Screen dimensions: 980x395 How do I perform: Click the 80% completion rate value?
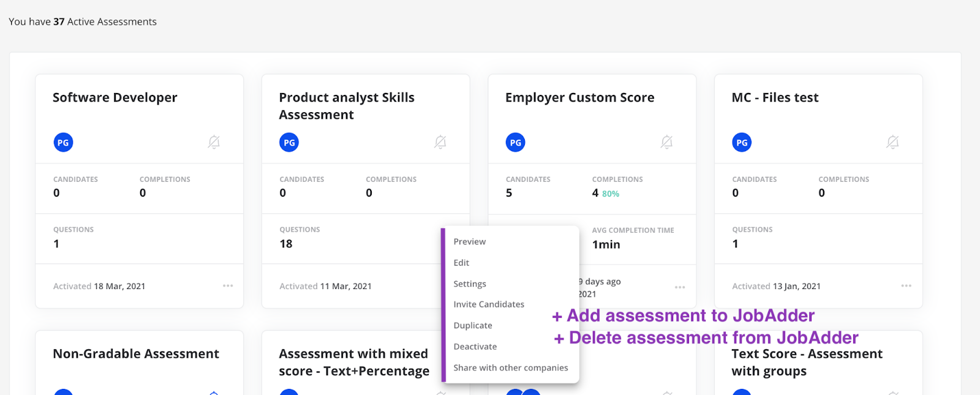[x=611, y=194]
